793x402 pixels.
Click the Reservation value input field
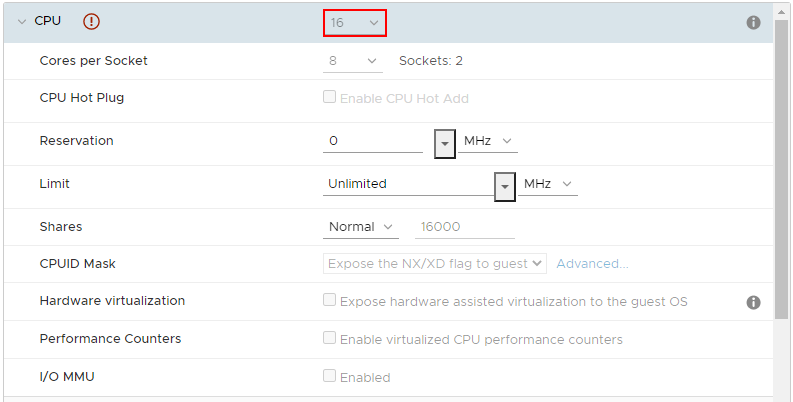(374, 142)
